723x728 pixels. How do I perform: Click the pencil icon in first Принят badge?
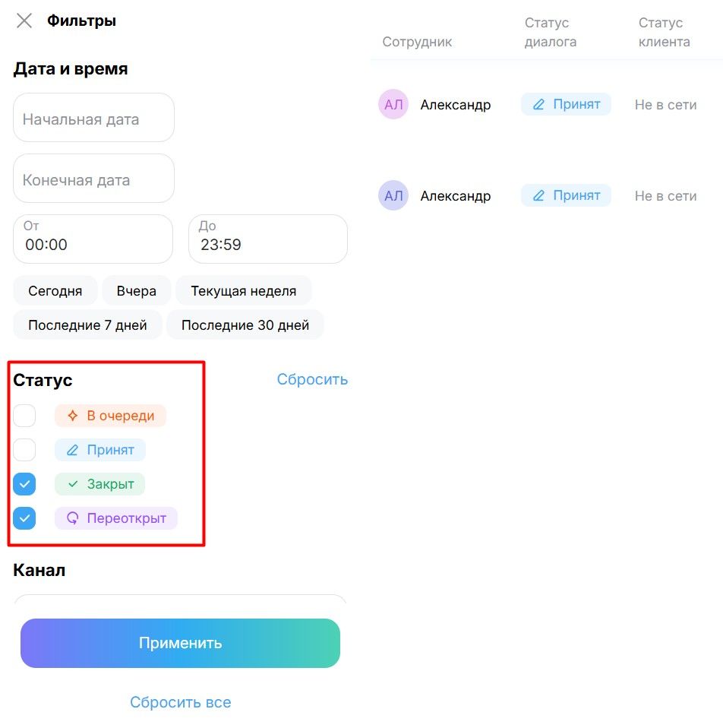(x=539, y=105)
